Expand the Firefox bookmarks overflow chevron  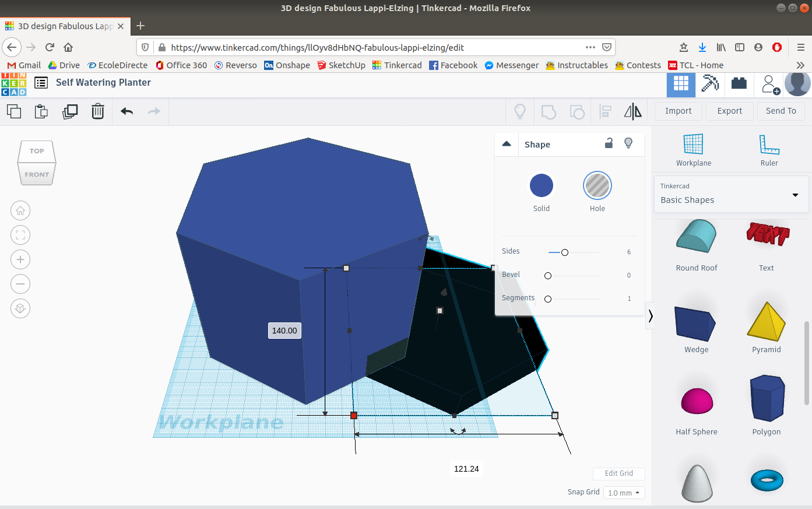point(800,65)
